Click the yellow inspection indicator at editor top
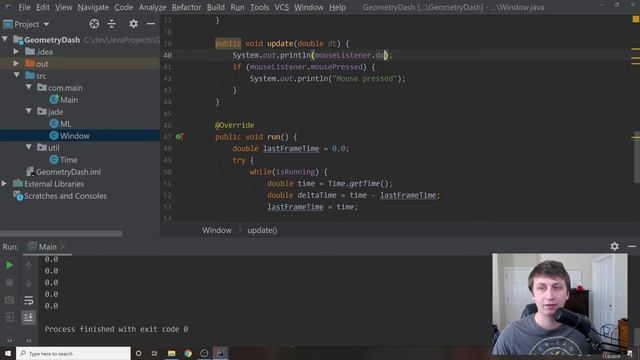 point(636,19)
